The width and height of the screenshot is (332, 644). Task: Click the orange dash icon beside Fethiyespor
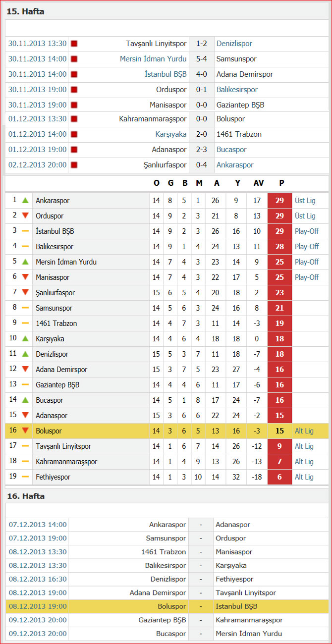[x=25, y=477]
